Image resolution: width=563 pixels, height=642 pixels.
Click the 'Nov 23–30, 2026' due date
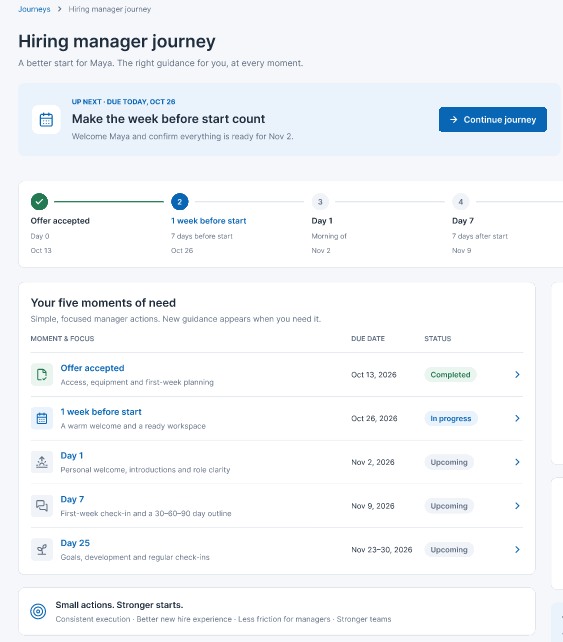382,550
